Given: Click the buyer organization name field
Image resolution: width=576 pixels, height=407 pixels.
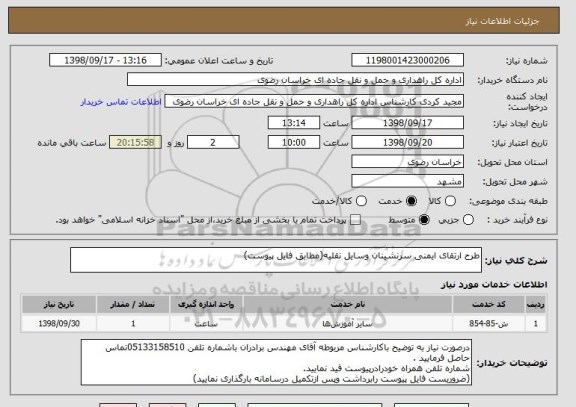Looking at the screenshot, I should point(295,80).
